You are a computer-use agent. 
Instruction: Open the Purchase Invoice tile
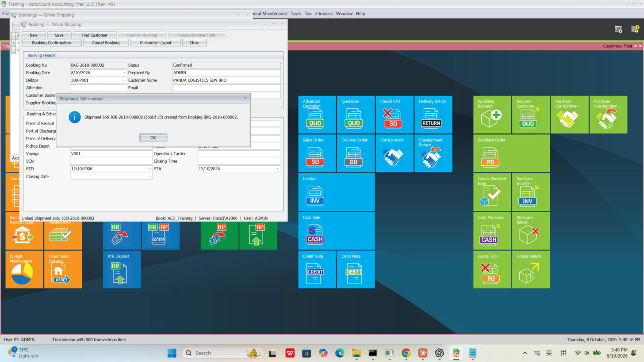click(x=531, y=192)
